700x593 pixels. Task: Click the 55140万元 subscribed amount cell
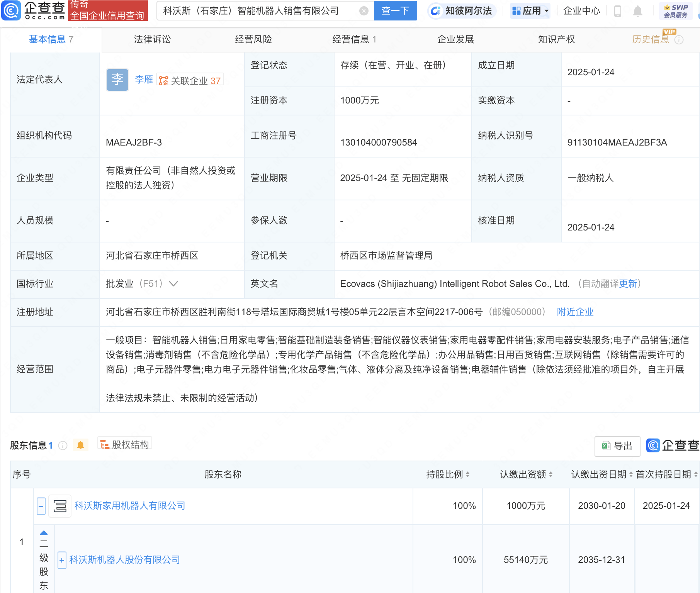(x=526, y=560)
